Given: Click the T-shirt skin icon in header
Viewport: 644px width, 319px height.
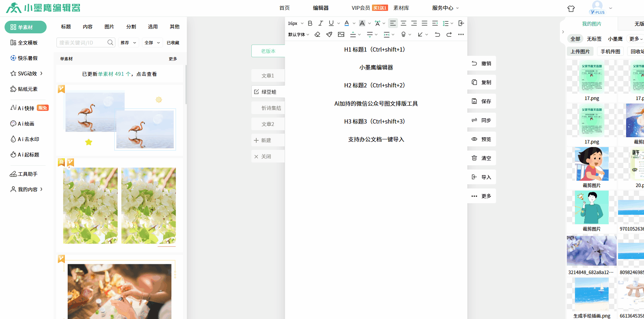Looking at the screenshot, I should click(571, 8).
